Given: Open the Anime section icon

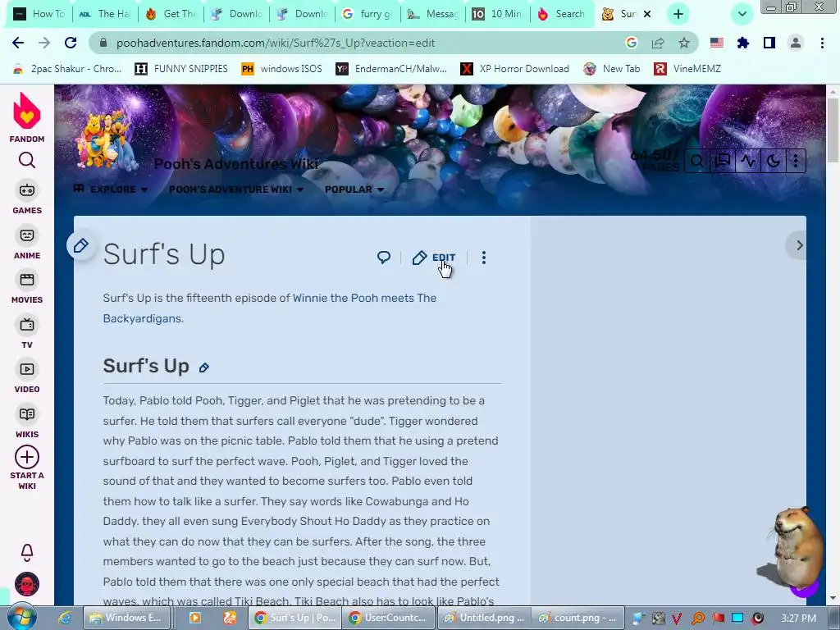Looking at the screenshot, I should [27, 235].
